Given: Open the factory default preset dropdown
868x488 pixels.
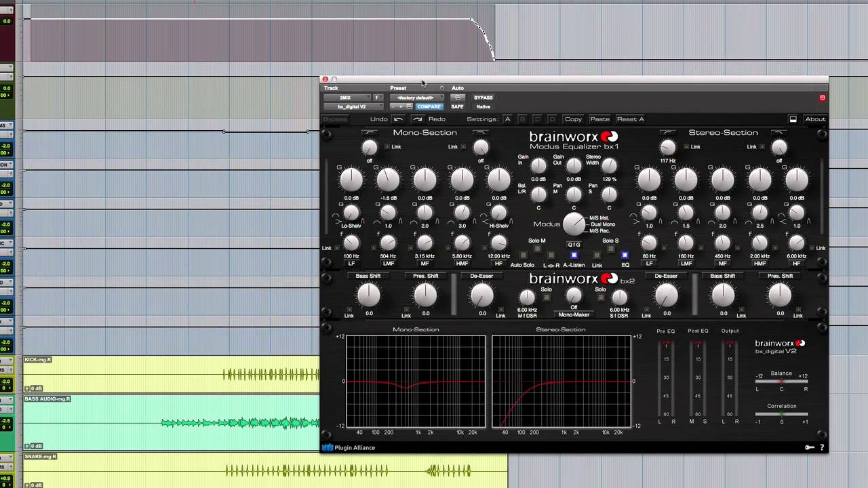Looking at the screenshot, I should click(416, 98).
